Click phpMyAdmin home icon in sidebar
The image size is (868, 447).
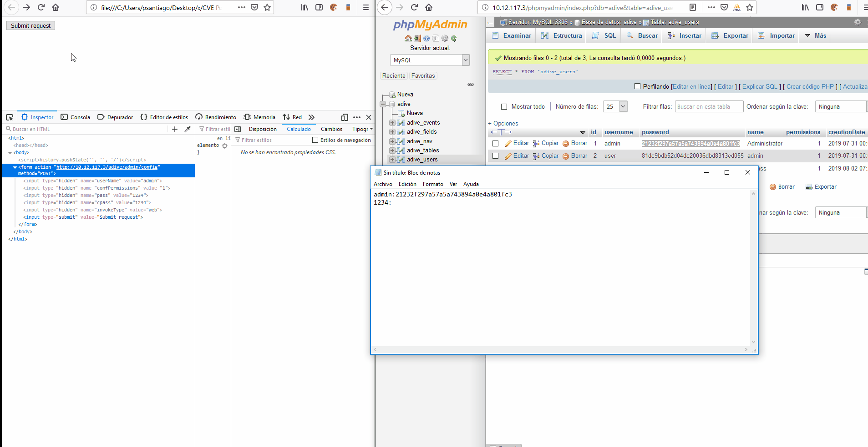point(408,39)
